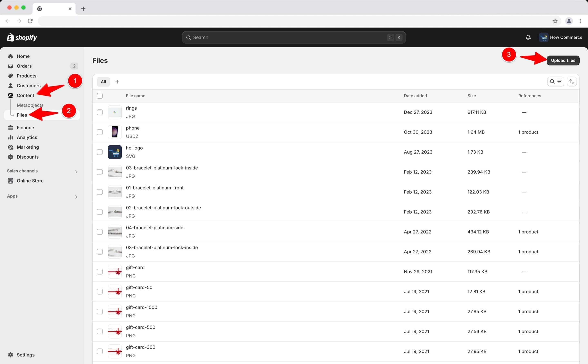Click the Orders count badge 2
Screen dimensions: 588x364
[74, 66]
